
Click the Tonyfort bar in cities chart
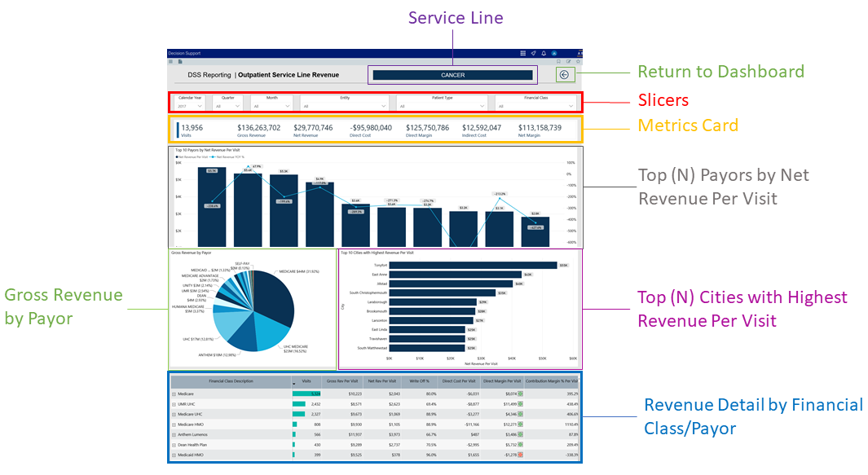[473, 265]
